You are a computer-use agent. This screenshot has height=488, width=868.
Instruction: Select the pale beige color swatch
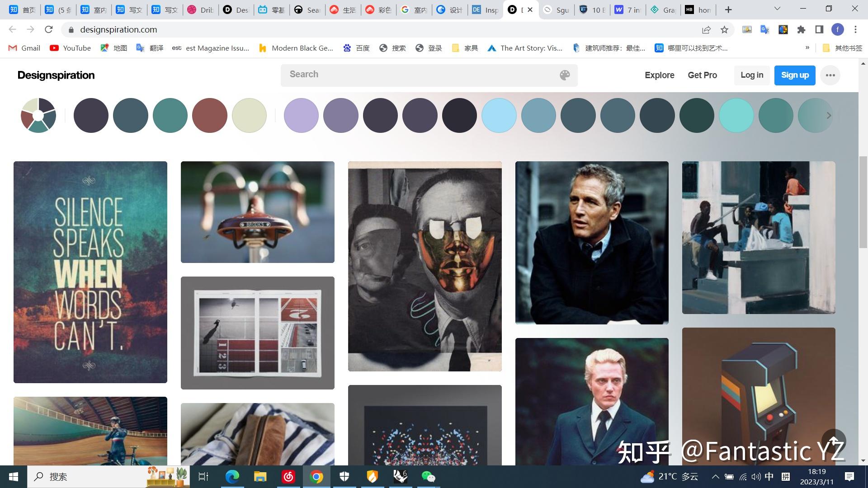pyautogui.click(x=249, y=115)
